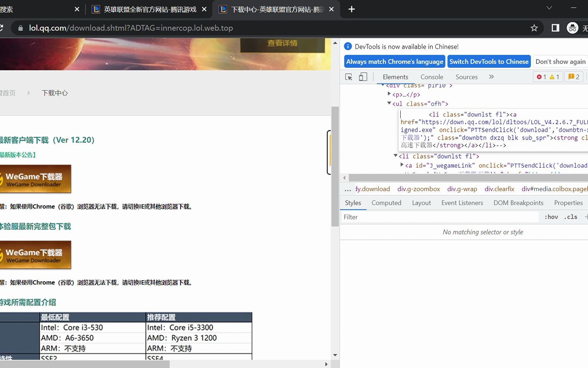
Task: Click Switch DevTools to Chinese
Action: (x=489, y=61)
